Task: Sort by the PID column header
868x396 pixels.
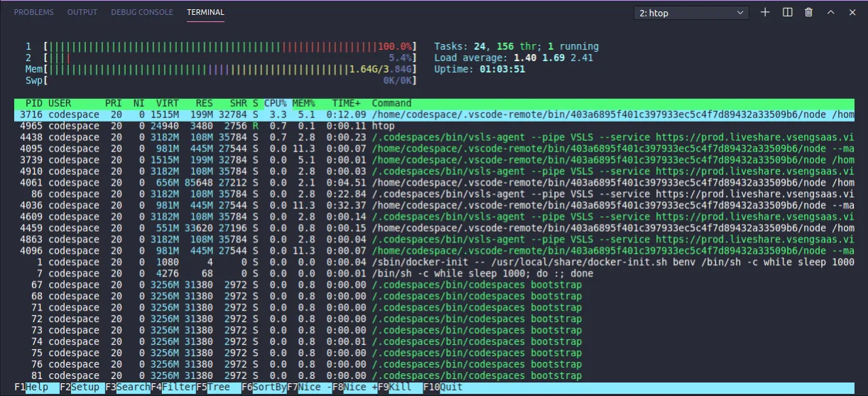Action: 34,103
